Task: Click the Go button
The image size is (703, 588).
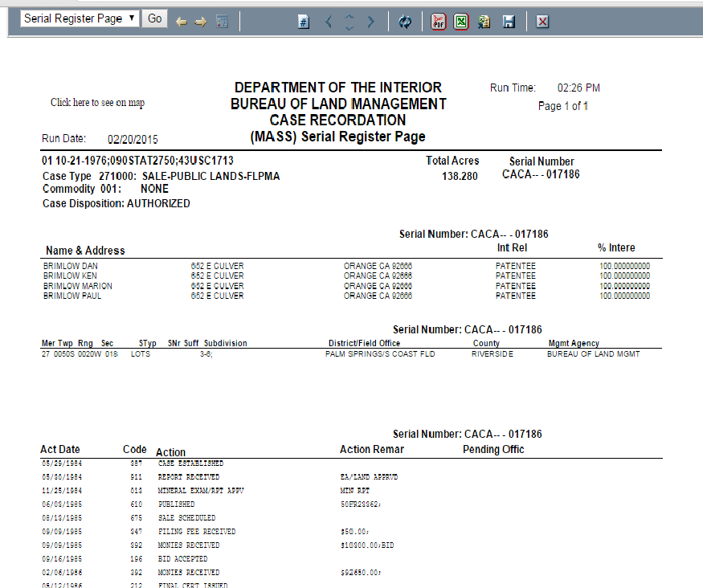Action: tap(154, 18)
